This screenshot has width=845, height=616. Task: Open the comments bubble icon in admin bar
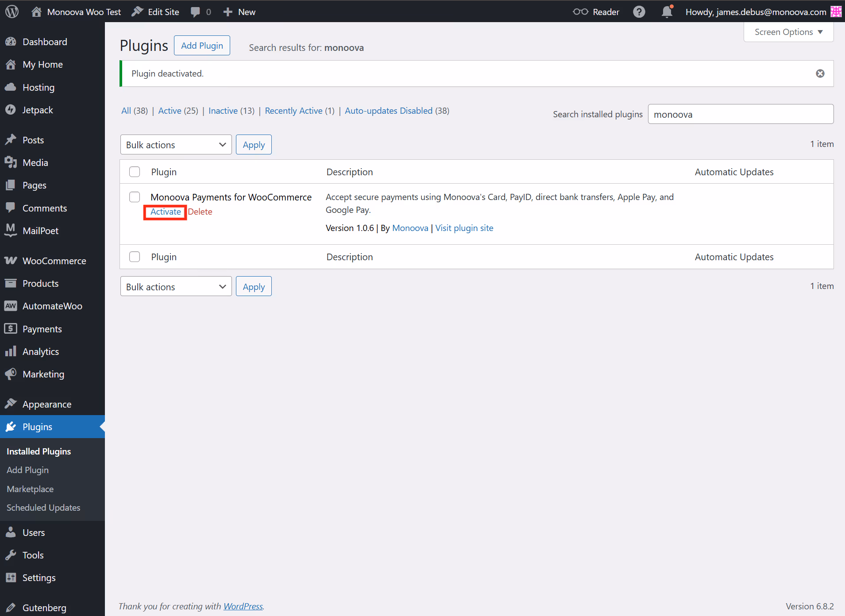point(195,12)
